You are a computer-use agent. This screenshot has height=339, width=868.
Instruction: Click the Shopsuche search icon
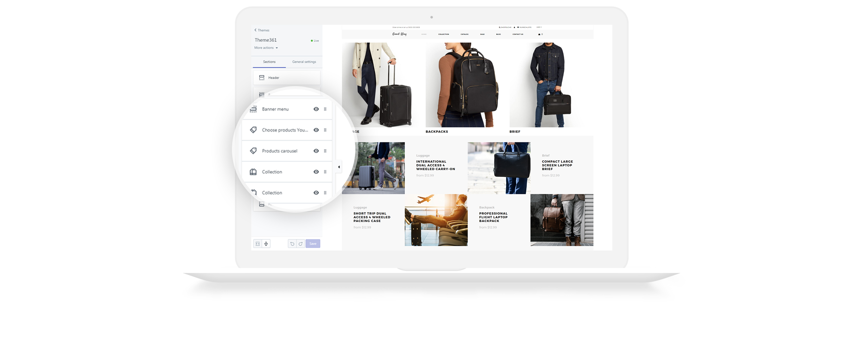pyautogui.click(x=500, y=27)
